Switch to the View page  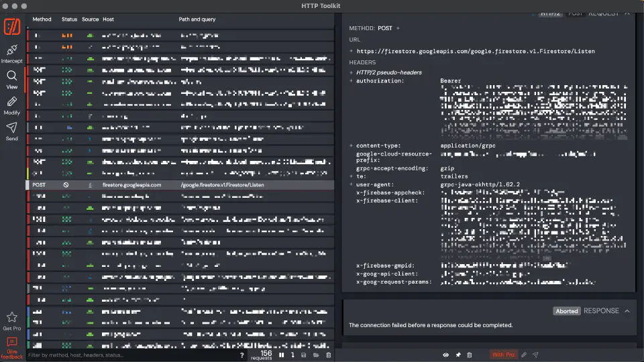coord(12,80)
